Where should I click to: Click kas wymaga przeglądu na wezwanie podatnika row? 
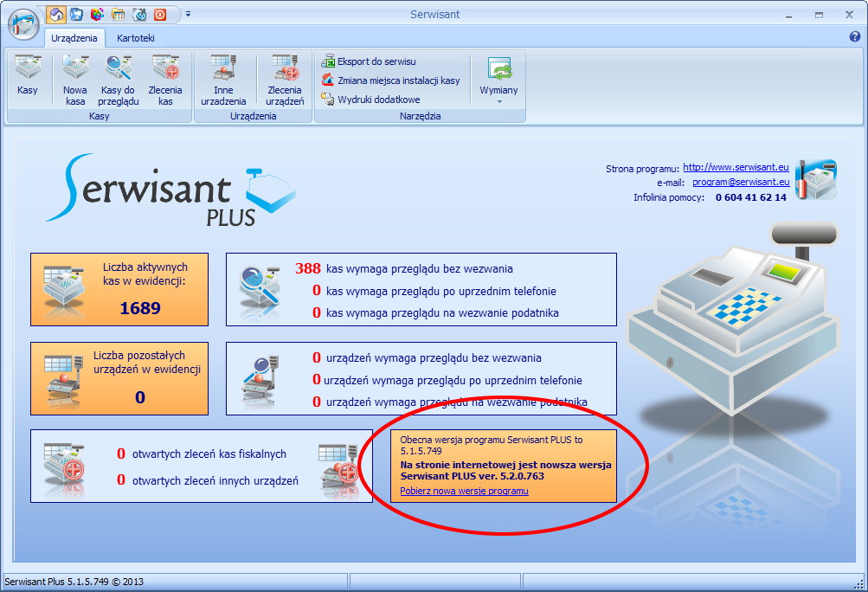click(x=435, y=313)
